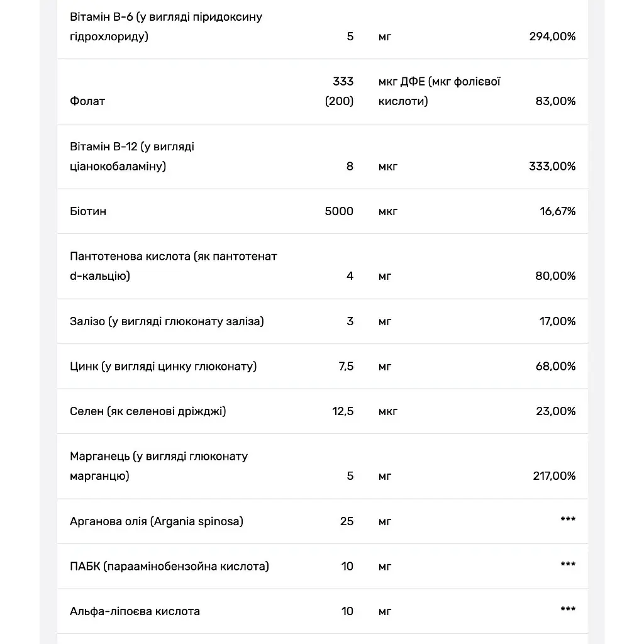Select the Біотин row label

click(x=88, y=211)
